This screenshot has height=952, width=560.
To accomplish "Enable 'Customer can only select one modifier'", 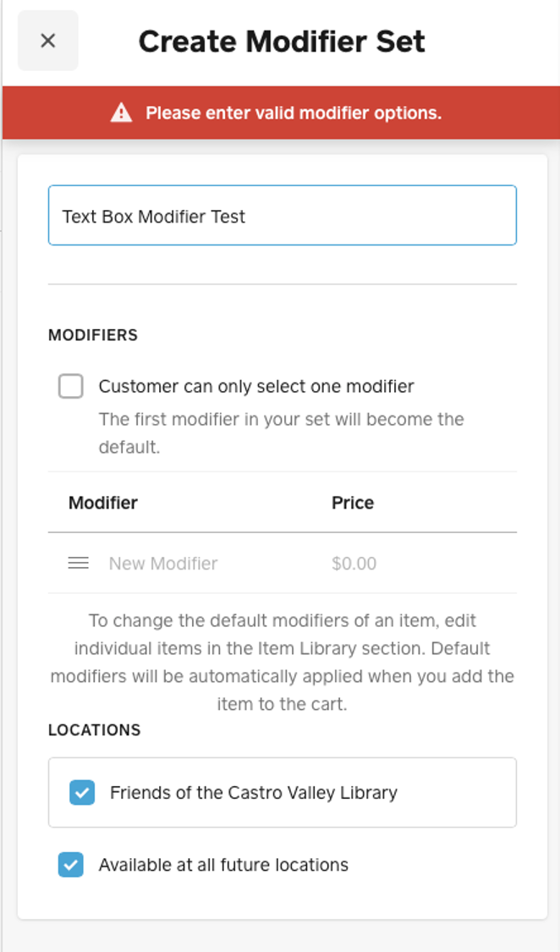I will pyautogui.click(x=70, y=386).
